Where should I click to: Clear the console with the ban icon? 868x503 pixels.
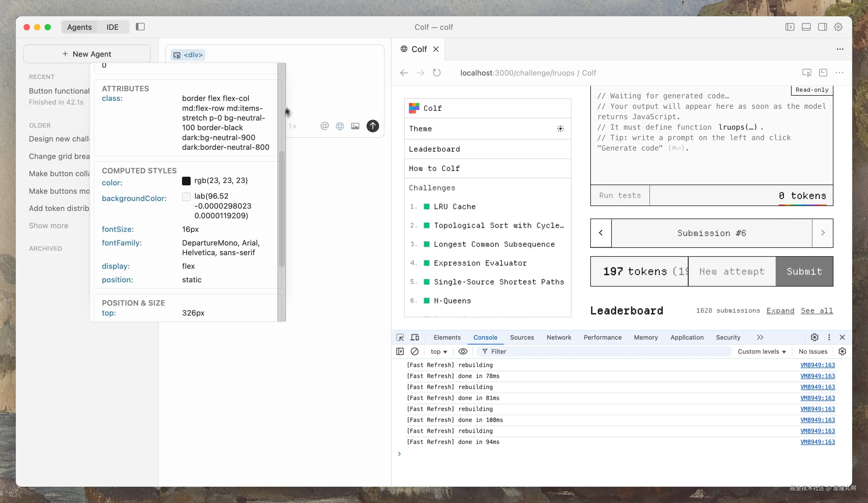[x=414, y=351]
